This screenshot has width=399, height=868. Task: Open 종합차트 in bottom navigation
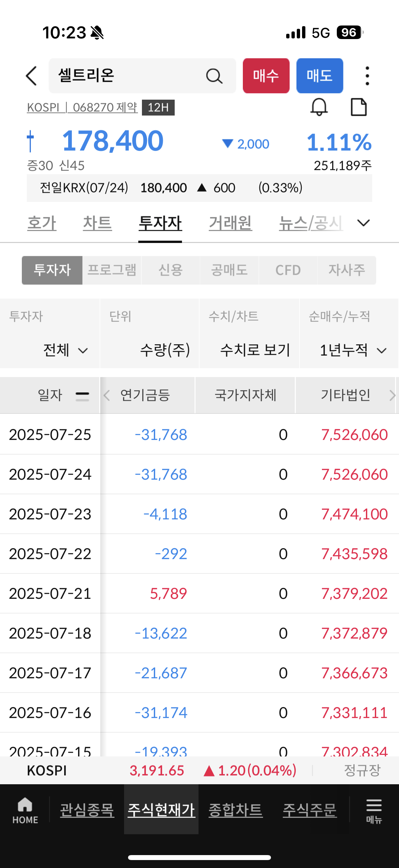coord(236,810)
